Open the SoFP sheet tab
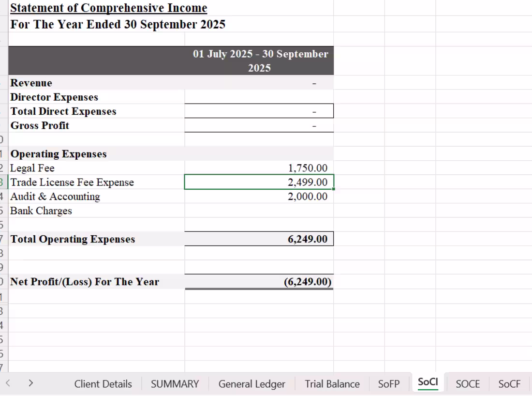The image size is (532, 396). 389,384
